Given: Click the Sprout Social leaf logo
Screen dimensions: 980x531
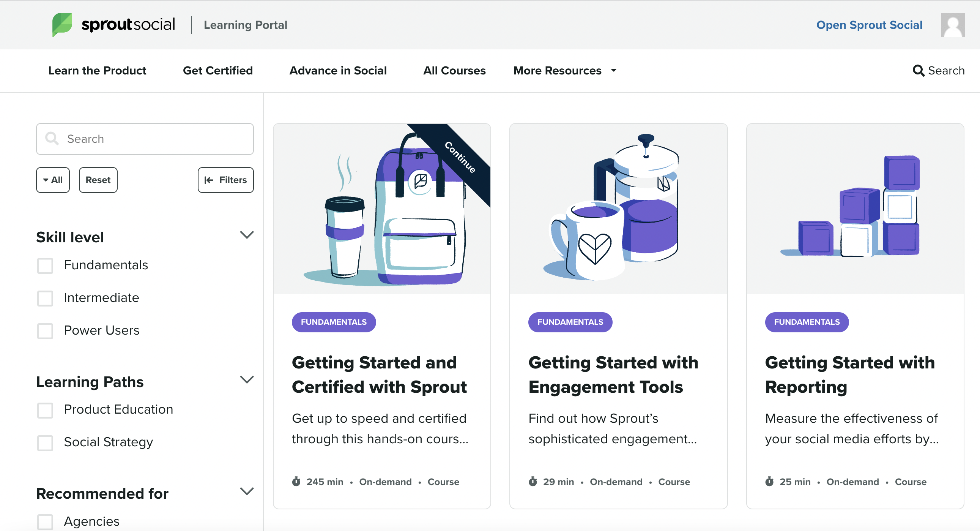Looking at the screenshot, I should tap(62, 24).
